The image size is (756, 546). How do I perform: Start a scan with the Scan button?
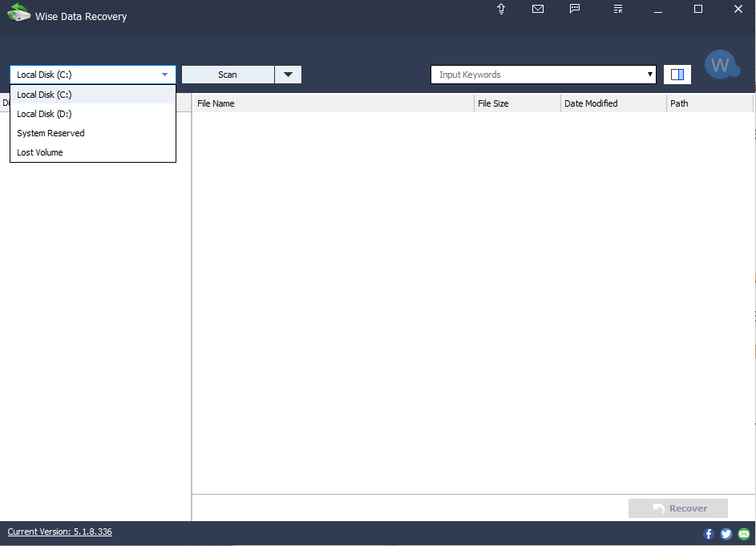click(228, 75)
